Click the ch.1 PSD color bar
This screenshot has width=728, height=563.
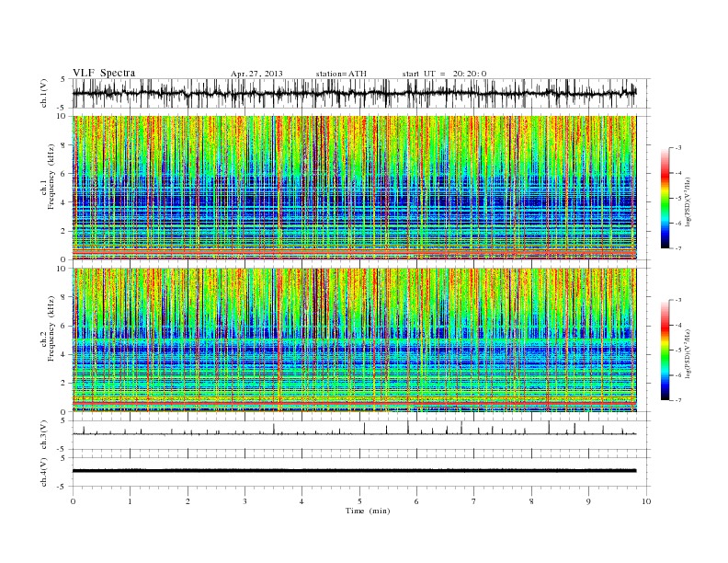pyautogui.click(x=665, y=199)
